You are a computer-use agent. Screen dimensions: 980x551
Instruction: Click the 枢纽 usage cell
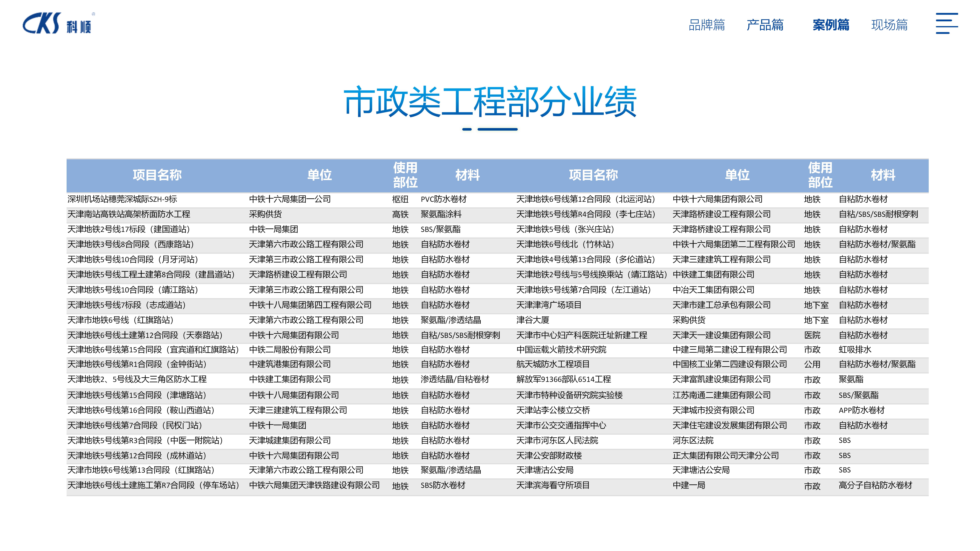[400, 199]
